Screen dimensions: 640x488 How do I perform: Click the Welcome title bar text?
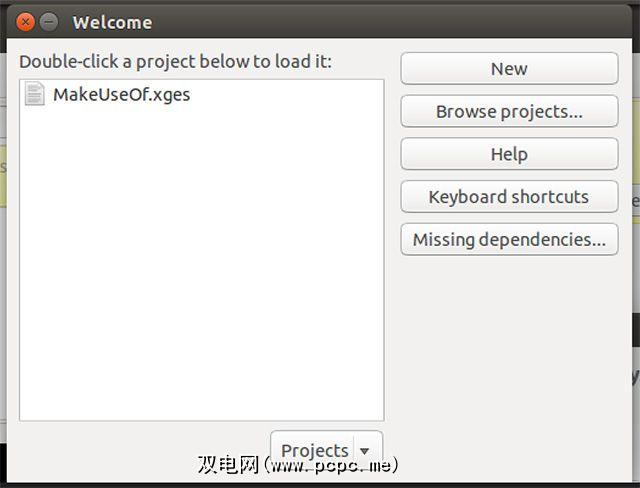[112, 22]
